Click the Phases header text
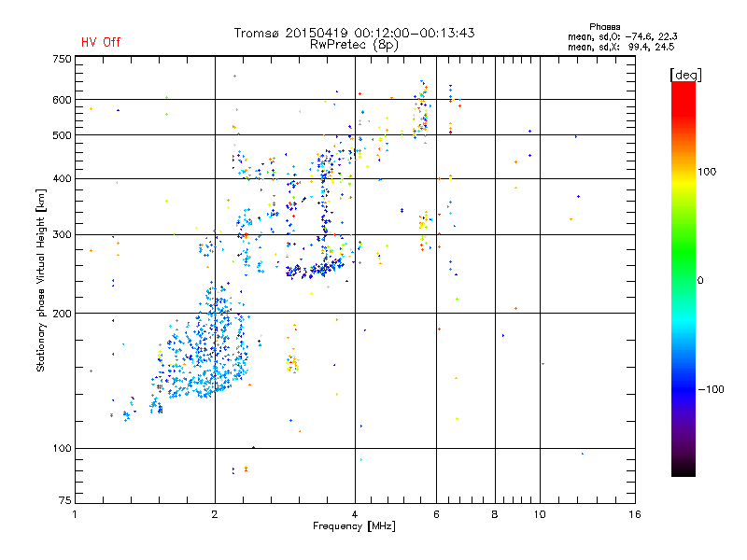This screenshot has width=747, height=560. pyautogui.click(x=604, y=27)
